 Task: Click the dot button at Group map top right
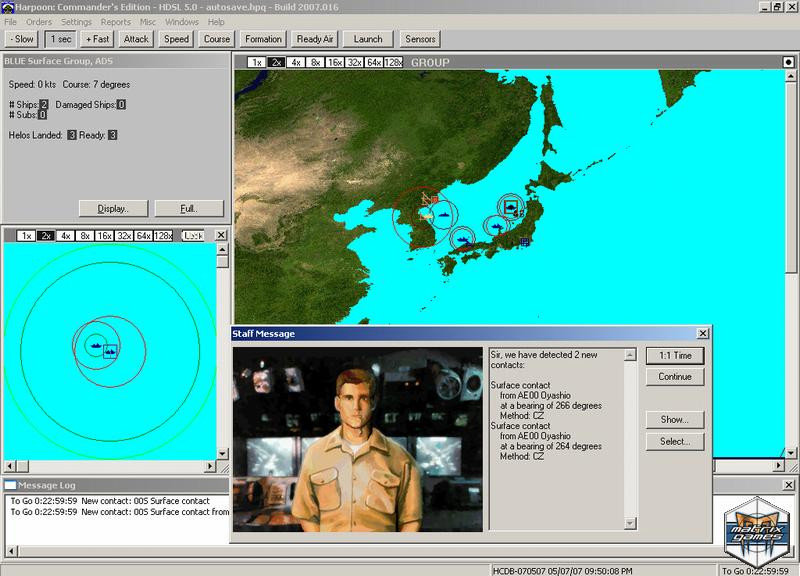point(788,62)
